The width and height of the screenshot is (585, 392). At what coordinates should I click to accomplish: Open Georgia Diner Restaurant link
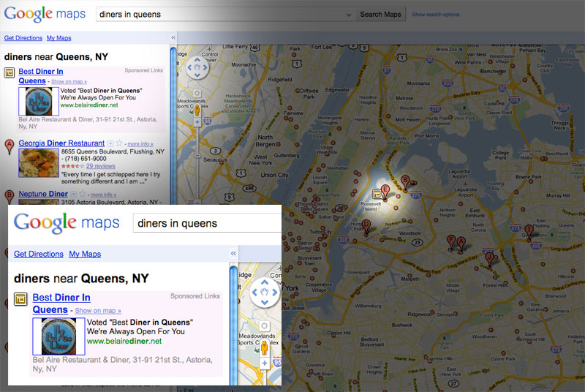coord(61,143)
